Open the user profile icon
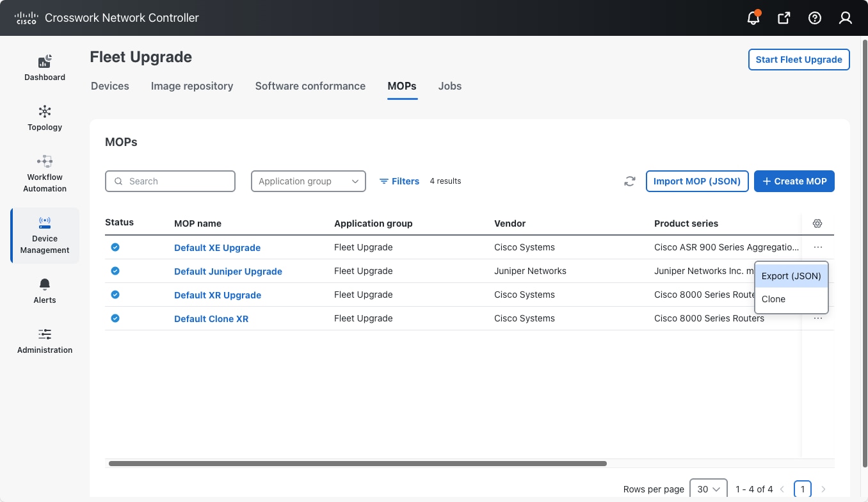Screen dimensions: 868x502 point(845,18)
